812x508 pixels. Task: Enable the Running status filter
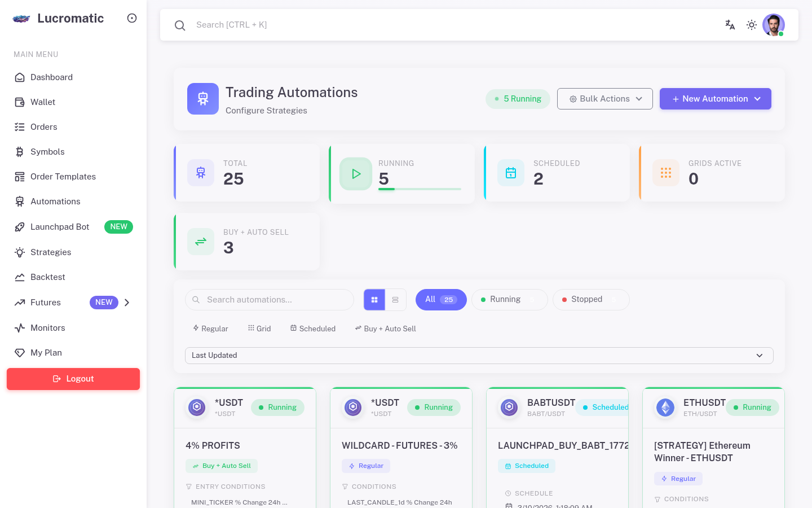click(x=509, y=299)
